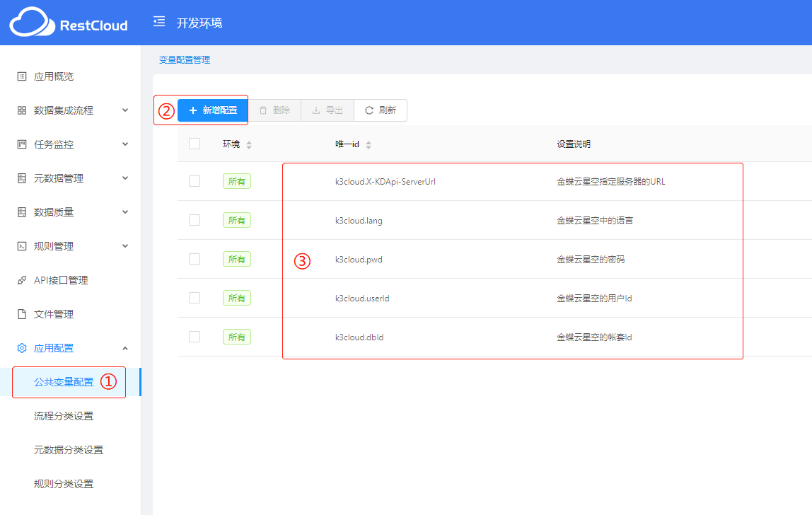Switch to the 变量配置管理 tab
Screen dimensions: 812x515
point(184,60)
